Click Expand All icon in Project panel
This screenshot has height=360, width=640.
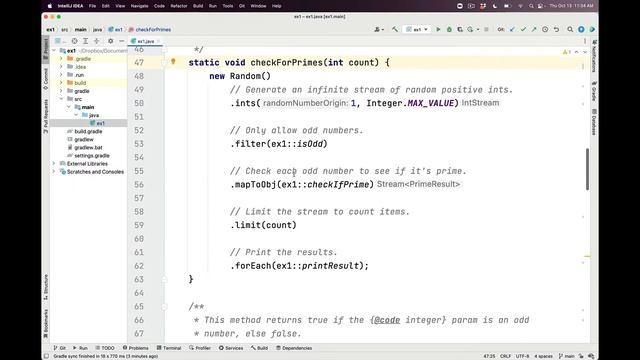(x=85, y=41)
